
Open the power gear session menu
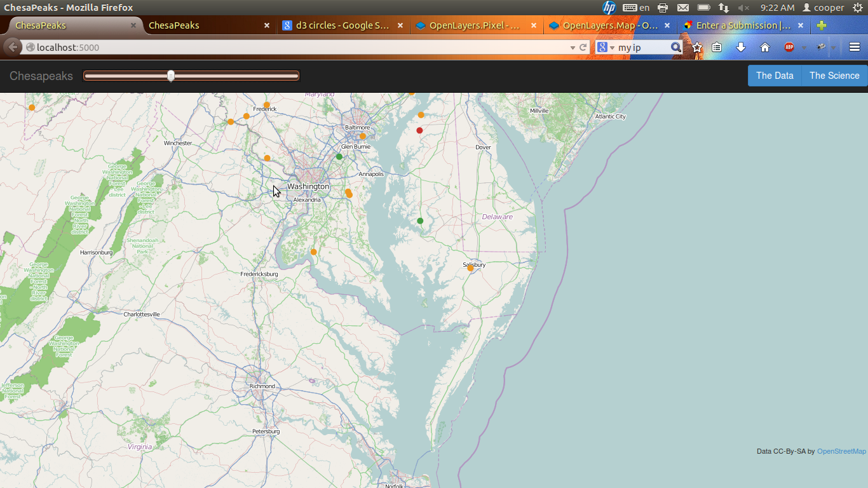857,8
